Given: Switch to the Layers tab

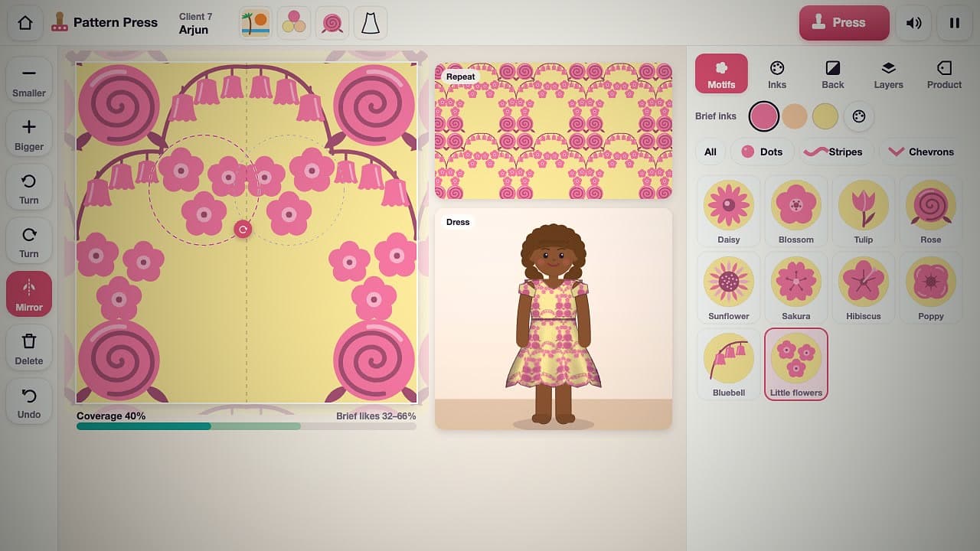Looking at the screenshot, I should pos(888,74).
